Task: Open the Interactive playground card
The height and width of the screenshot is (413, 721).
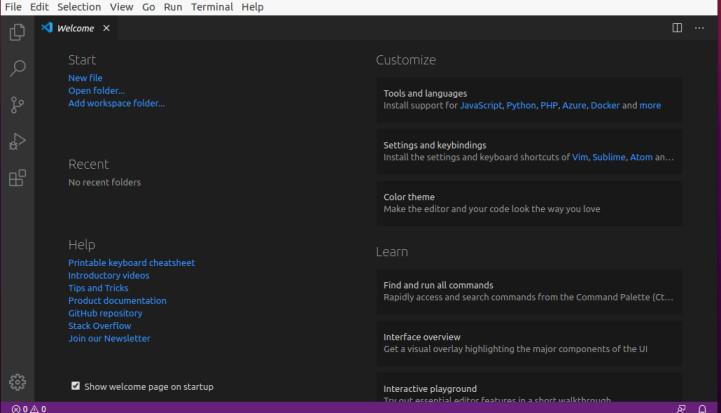Action: 529,388
